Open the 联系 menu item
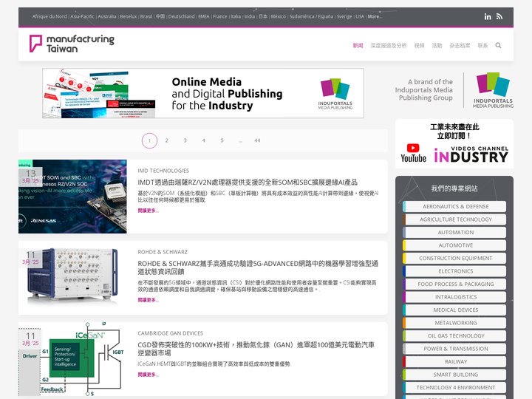This screenshot has height=399, width=532. point(482,46)
